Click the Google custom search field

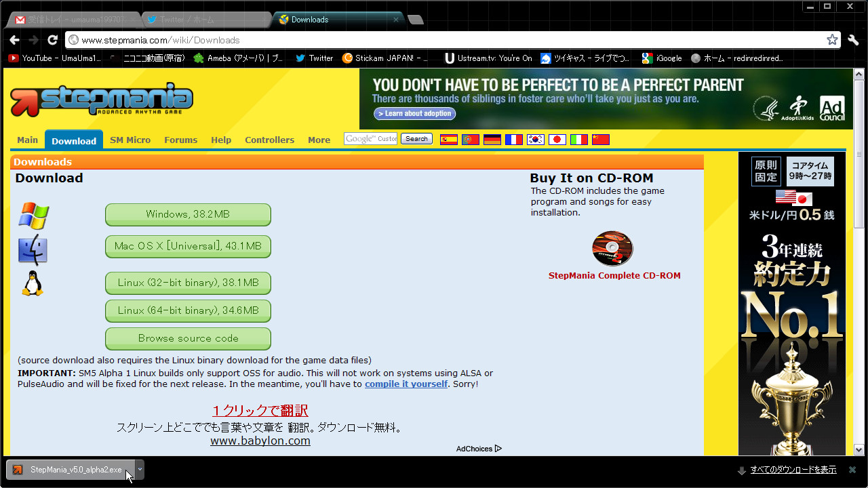(x=370, y=139)
